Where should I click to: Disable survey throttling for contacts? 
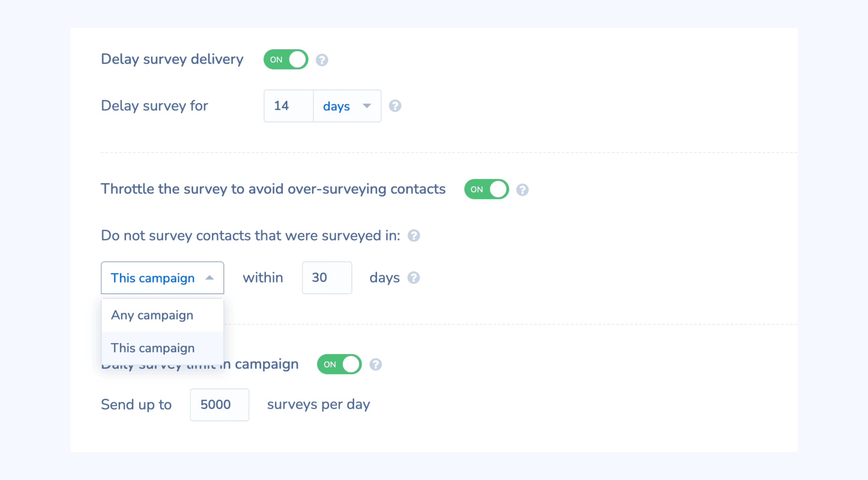(486, 189)
